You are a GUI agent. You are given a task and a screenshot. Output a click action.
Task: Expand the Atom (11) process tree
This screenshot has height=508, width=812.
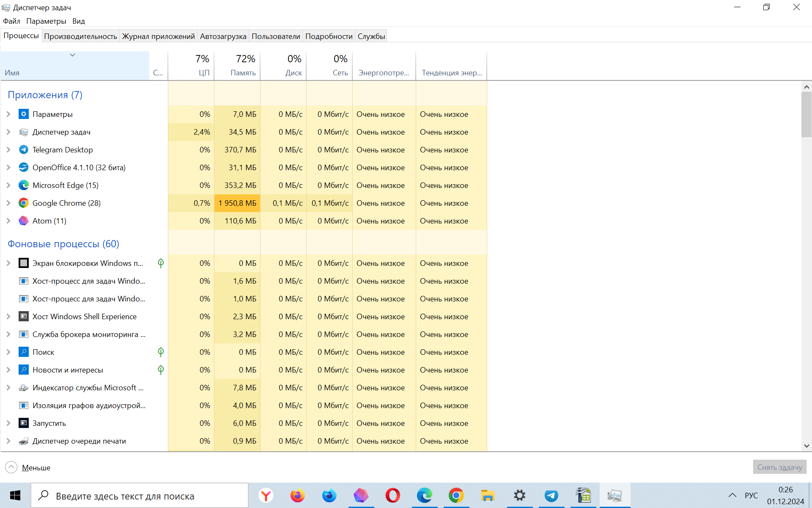tap(8, 221)
